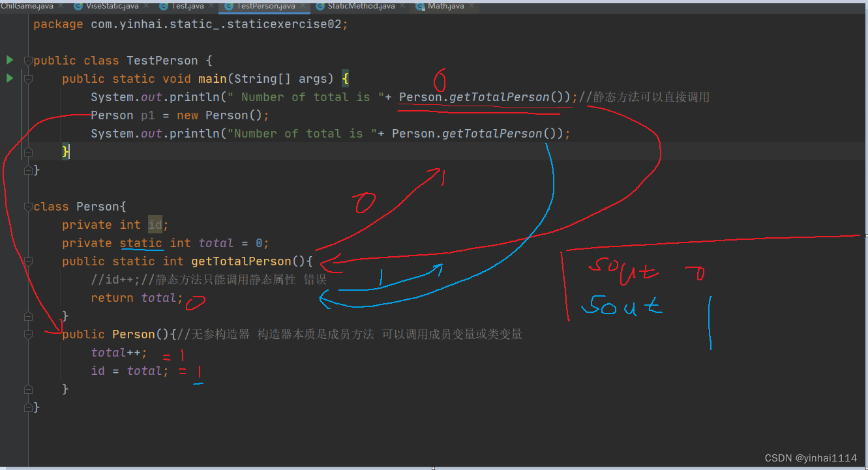Open the StaticMethod.java tab
This screenshot has height=470, width=868.
click(361, 6)
